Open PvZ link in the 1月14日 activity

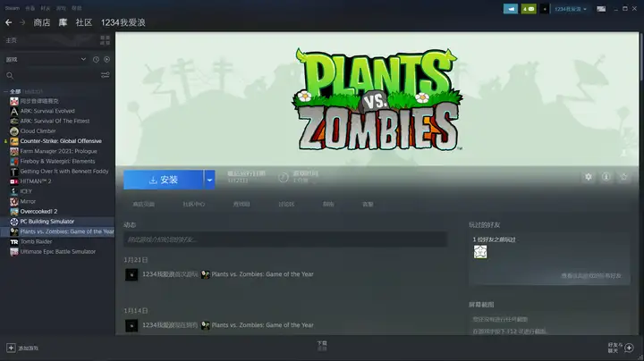pyautogui.click(x=262, y=325)
